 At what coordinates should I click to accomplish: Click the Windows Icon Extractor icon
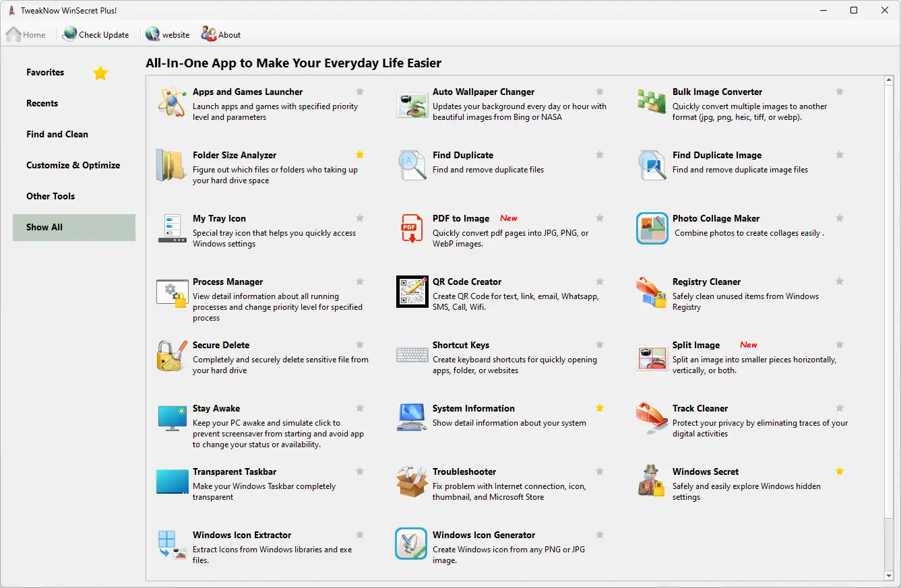pos(172,545)
